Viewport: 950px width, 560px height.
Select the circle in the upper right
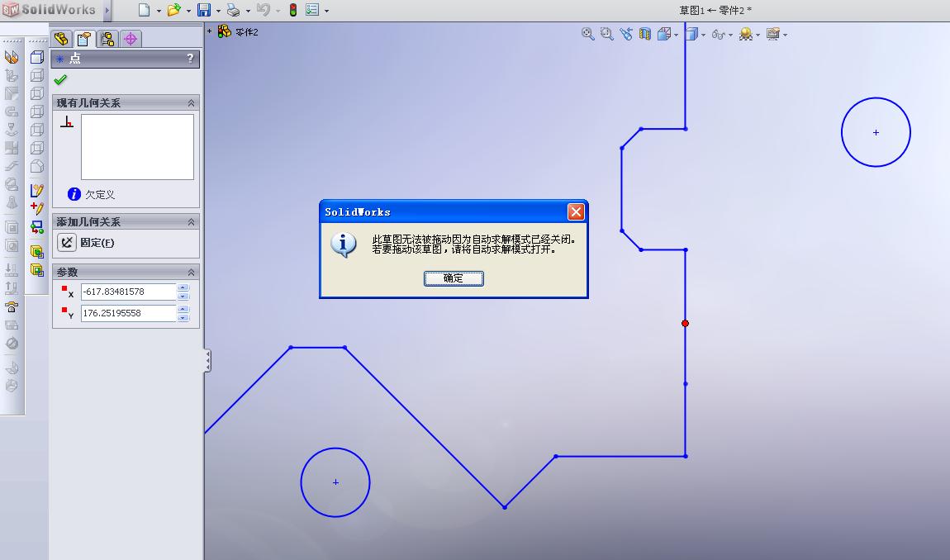point(876,132)
